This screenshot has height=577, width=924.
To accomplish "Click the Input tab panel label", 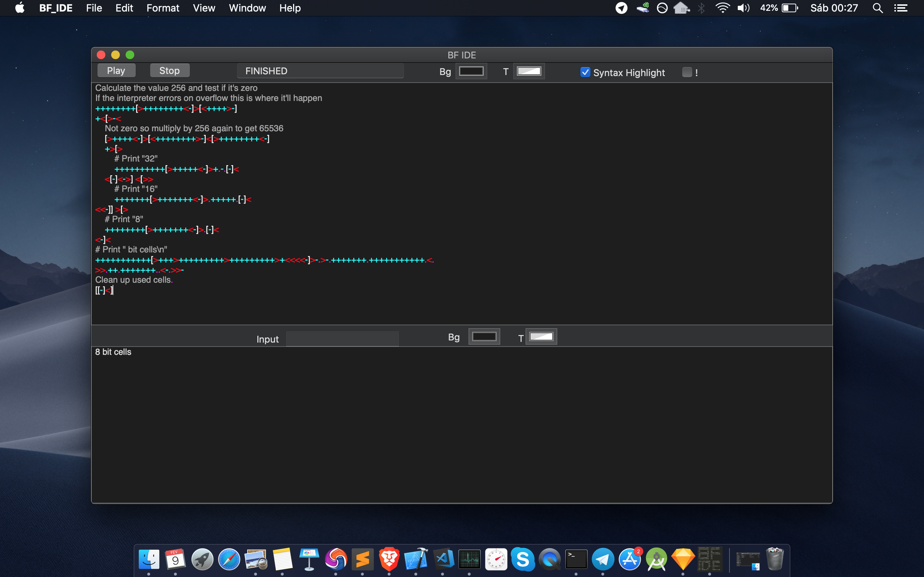I will pyautogui.click(x=267, y=339).
